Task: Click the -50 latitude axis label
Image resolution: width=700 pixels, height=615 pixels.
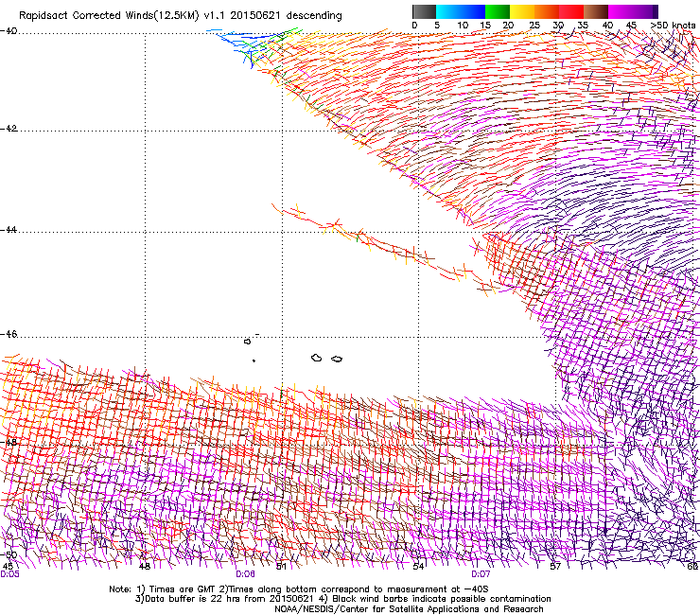Action: 8,554
